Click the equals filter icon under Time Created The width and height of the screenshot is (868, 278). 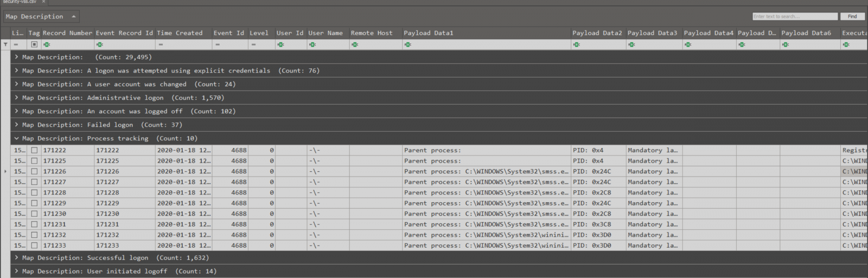(161, 44)
